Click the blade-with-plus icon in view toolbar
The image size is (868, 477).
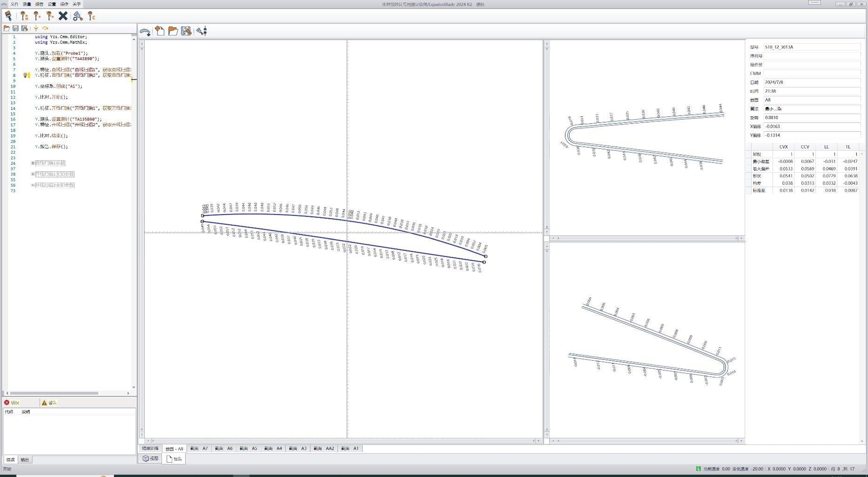[x=145, y=31]
